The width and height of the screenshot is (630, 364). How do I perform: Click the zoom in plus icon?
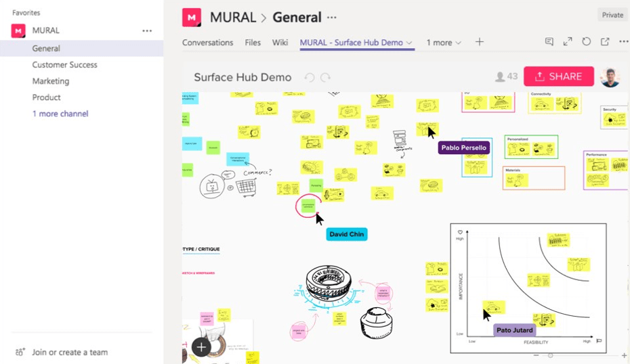point(624,355)
